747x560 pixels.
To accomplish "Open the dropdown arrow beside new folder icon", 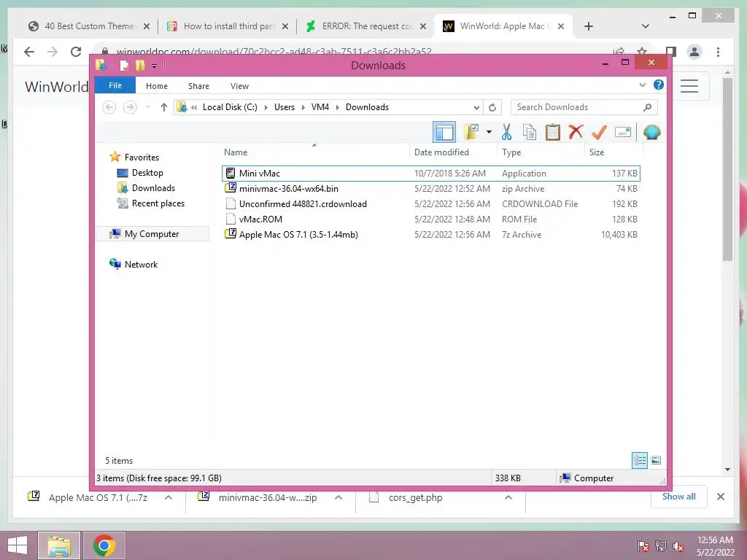I will tap(489, 132).
